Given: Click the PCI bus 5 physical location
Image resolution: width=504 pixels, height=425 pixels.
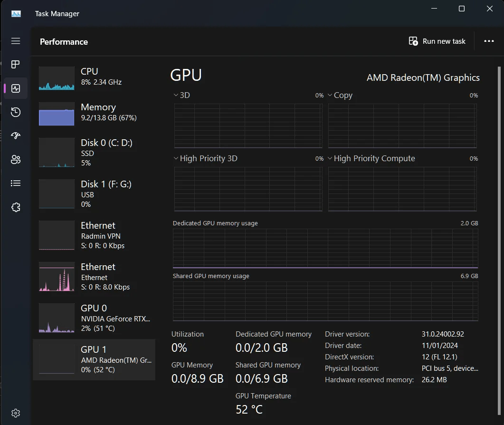Looking at the screenshot, I should pos(450,368).
